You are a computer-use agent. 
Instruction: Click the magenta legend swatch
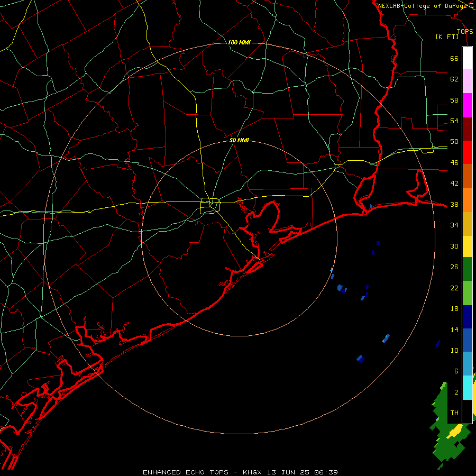click(467, 105)
